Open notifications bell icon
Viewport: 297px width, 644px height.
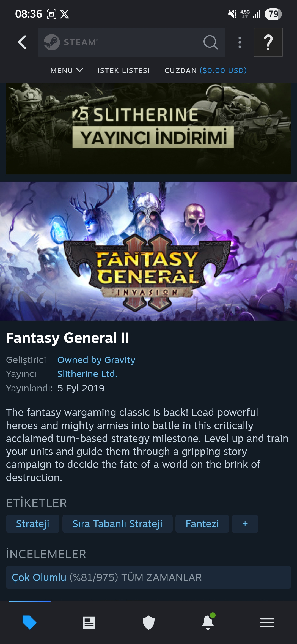coord(208,622)
